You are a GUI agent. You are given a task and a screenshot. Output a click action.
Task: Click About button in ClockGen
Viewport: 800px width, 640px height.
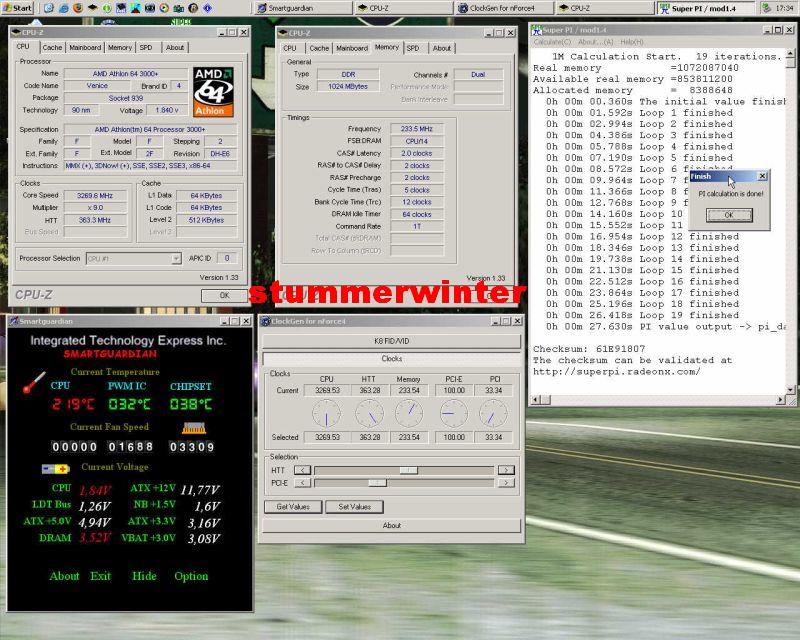click(x=391, y=525)
